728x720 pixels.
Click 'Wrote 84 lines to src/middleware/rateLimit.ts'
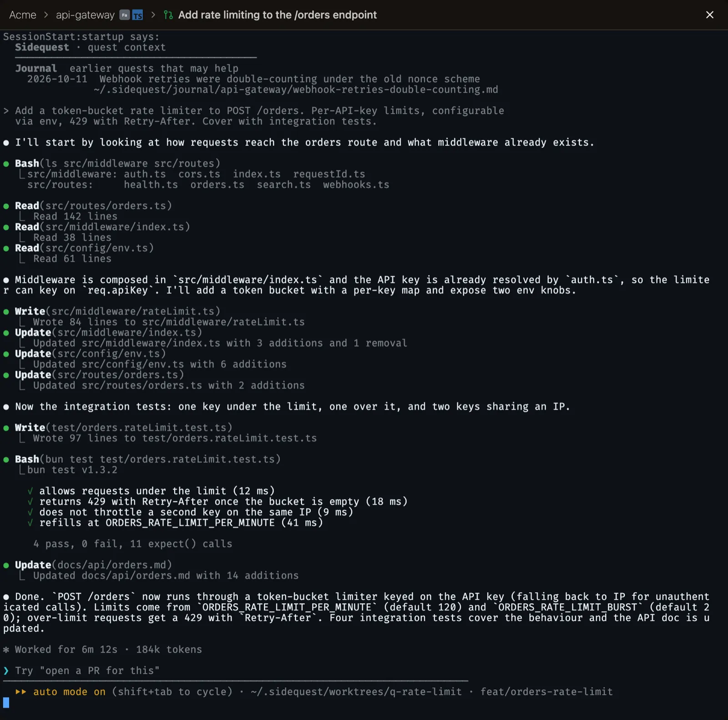point(169,322)
